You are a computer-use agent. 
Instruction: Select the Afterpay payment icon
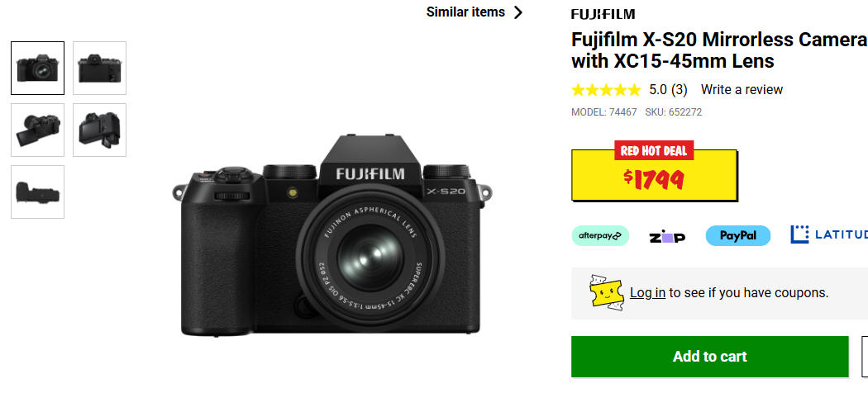point(600,235)
